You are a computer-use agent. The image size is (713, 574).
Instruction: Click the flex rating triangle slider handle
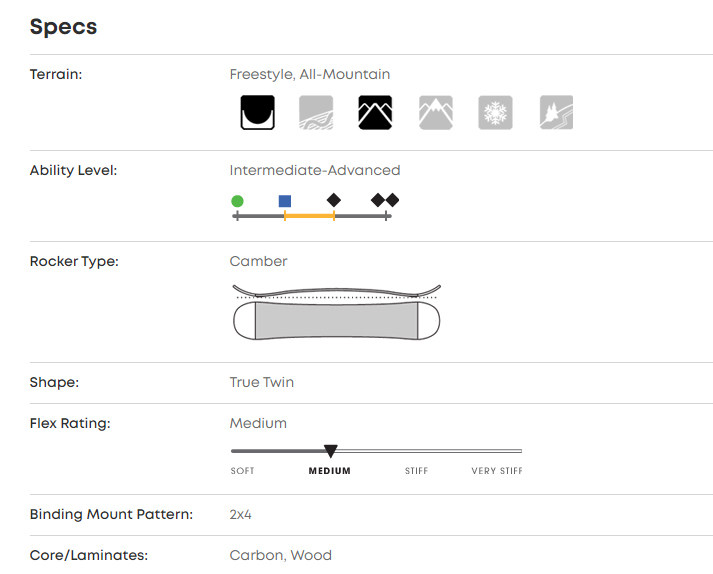point(330,452)
